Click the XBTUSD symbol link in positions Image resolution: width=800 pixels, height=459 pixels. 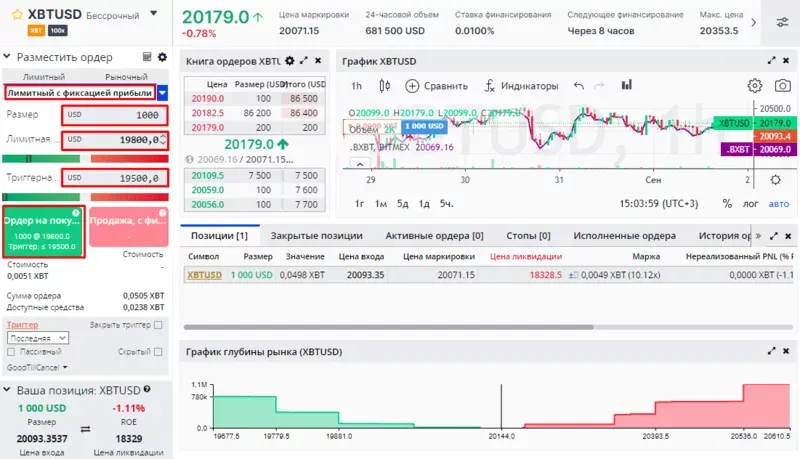[x=204, y=275]
